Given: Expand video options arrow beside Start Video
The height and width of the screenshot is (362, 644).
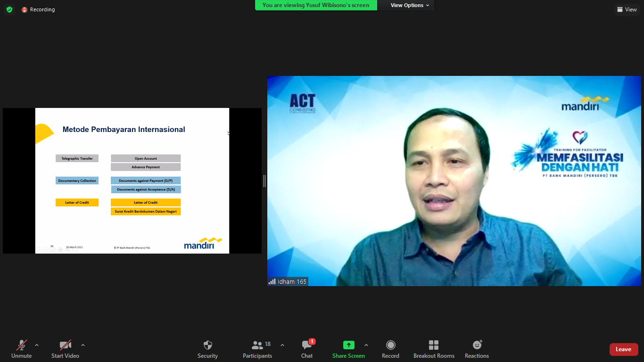Looking at the screenshot, I should click(83, 345).
